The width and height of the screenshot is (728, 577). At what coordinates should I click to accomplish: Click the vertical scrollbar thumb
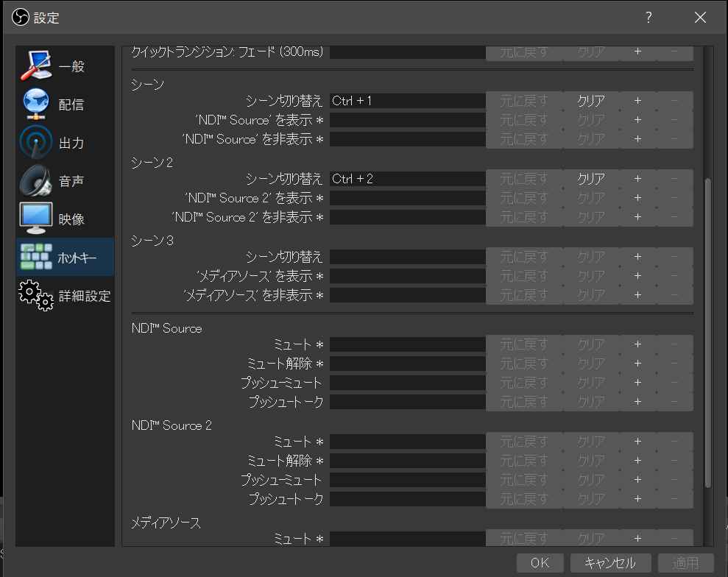coord(707,333)
